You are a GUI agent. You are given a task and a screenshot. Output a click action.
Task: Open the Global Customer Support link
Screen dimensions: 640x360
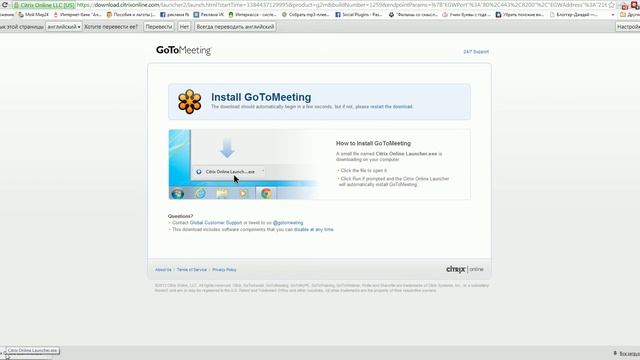tap(216, 223)
